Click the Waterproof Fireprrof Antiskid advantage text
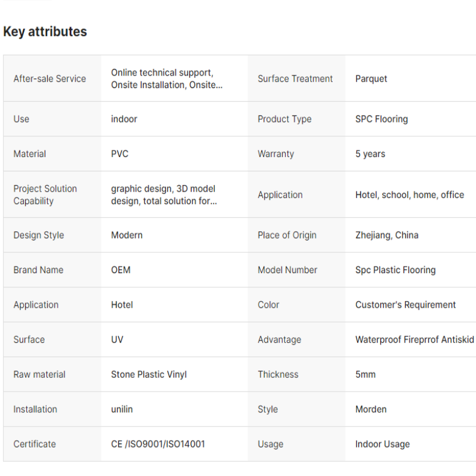476x476 pixels. (x=414, y=340)
